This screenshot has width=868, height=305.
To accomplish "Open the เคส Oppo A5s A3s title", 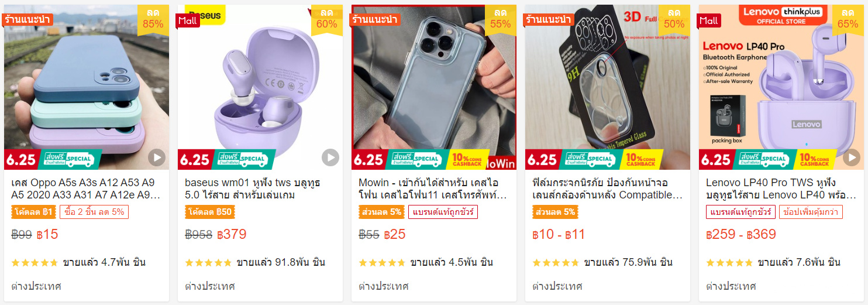I will (x=86, y=189).
